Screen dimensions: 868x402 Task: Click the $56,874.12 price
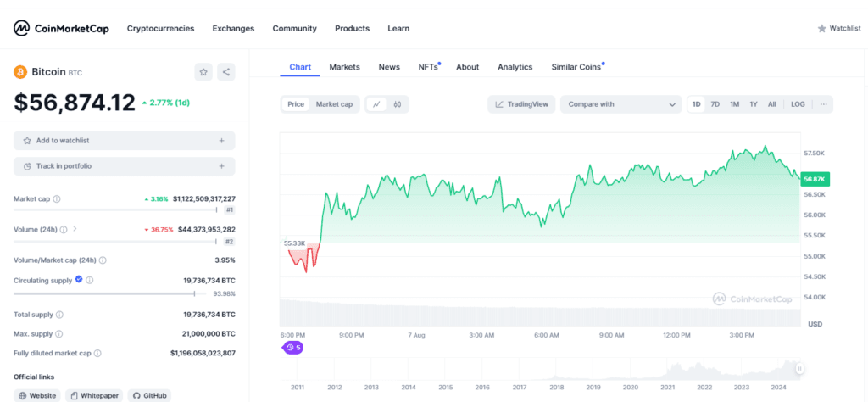coord(75,103)
